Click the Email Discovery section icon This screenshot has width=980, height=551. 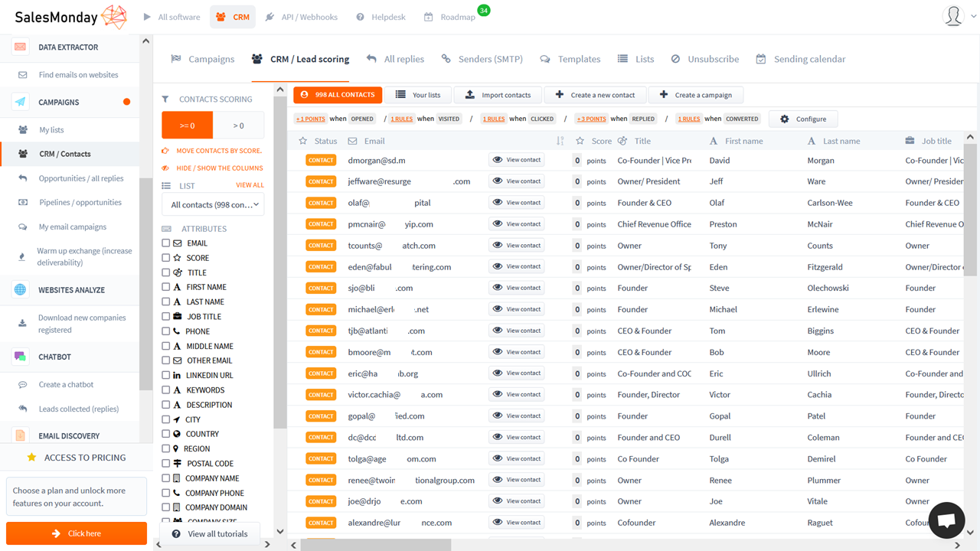tap(20, 435)
